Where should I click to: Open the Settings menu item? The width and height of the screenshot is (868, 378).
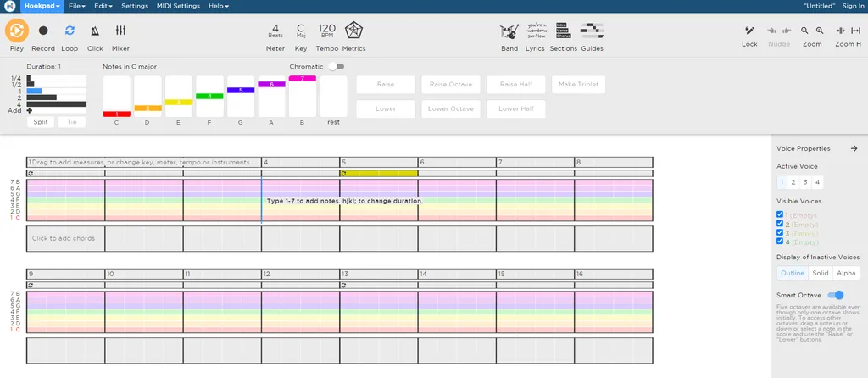tap(134, 6)
